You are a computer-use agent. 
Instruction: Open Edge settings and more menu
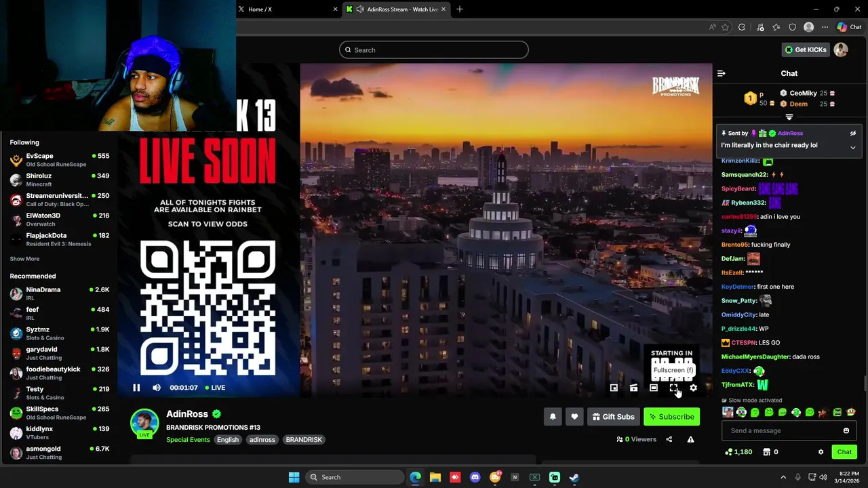[825, 27]
